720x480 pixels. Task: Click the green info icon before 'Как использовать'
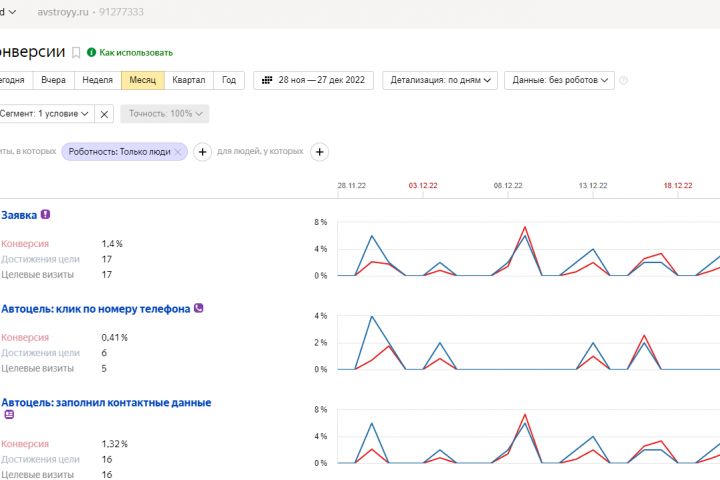tap(92, 52)
